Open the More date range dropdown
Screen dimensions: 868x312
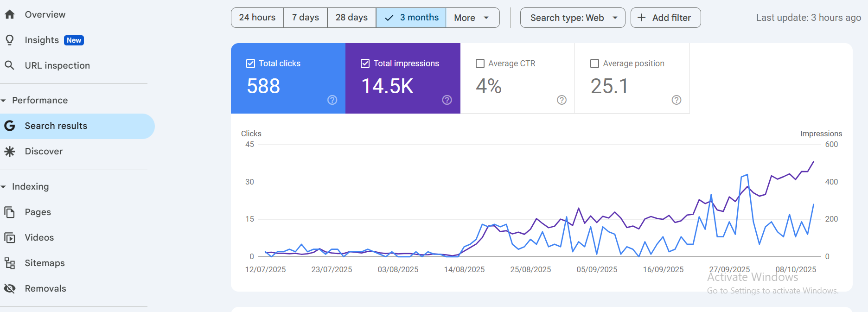(x=472, y=18)
